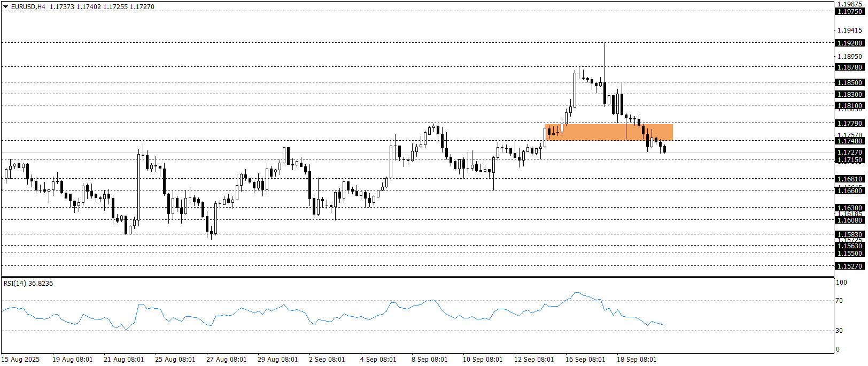Select the 1.16300 price level label
This screenshot has height=366, width=868.
(849, 208)
